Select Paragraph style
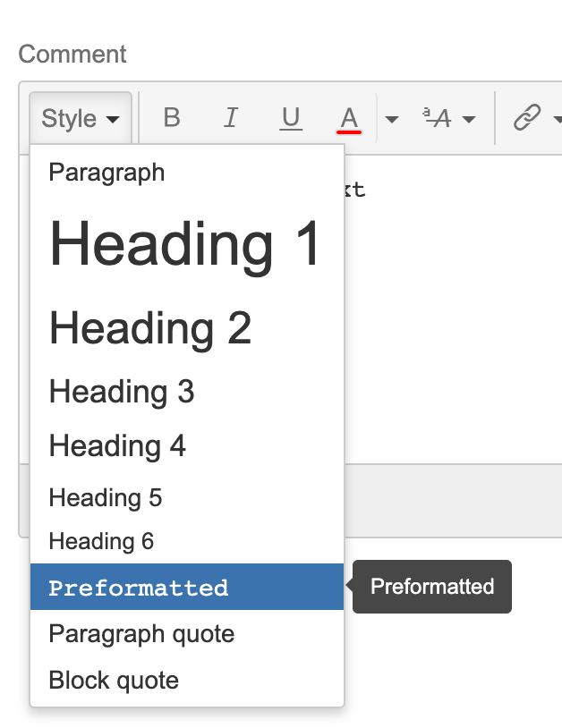Image resolution: width=562 pixels, height=728 pixels. click(x=187, y=173)
